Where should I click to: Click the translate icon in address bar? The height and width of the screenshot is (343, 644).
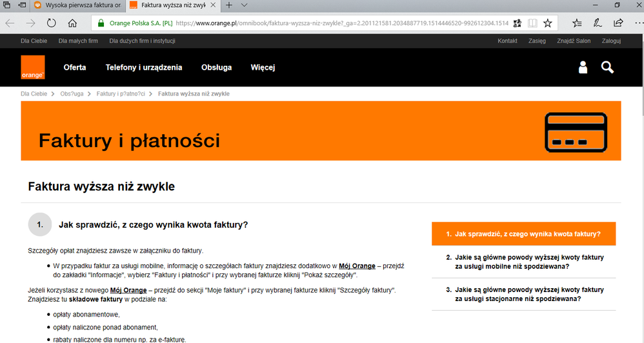(x=518, y=23)
